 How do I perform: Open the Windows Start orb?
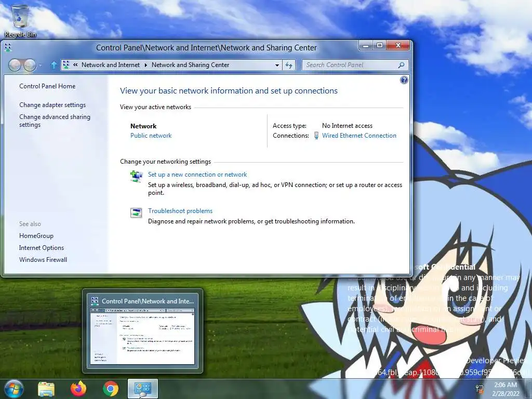[14, 389]
